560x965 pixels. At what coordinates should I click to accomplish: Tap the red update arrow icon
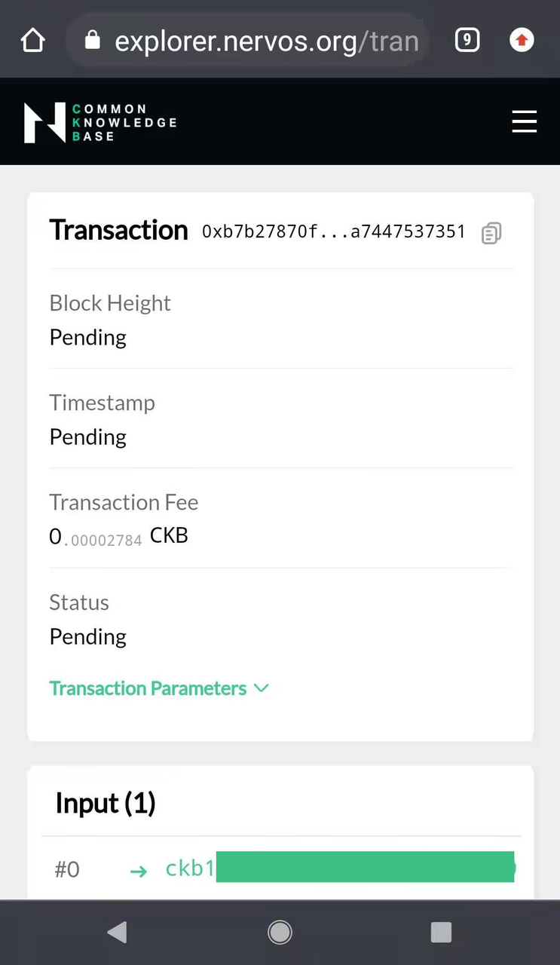pyautogui.click(x=522, y=40)
